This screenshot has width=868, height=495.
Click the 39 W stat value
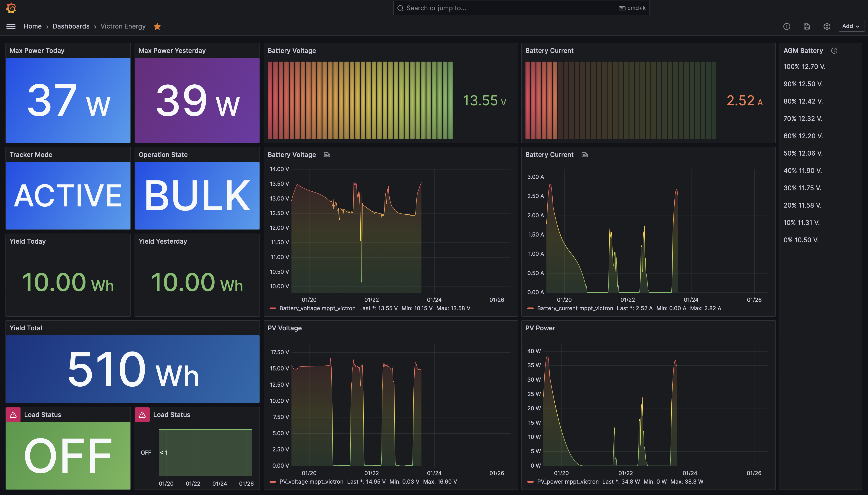[x=198, y=101]
